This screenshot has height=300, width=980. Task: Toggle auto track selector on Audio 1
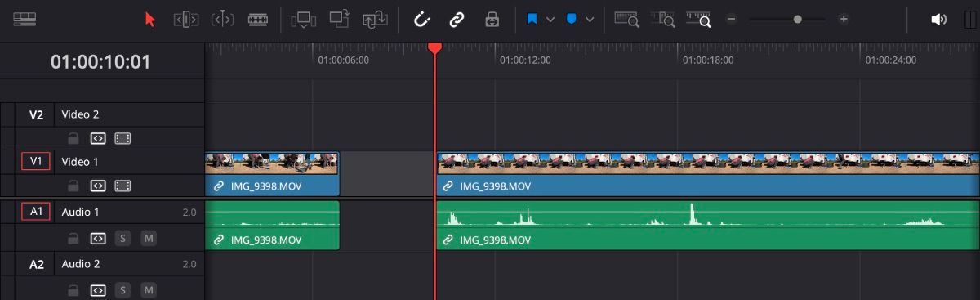tap(98, 239)
